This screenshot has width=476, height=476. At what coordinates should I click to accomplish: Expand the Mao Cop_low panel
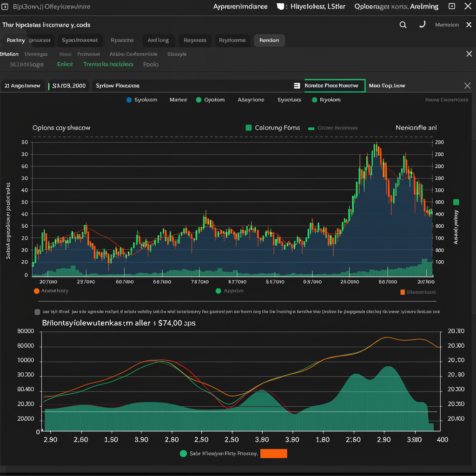[x=387, y=86]
